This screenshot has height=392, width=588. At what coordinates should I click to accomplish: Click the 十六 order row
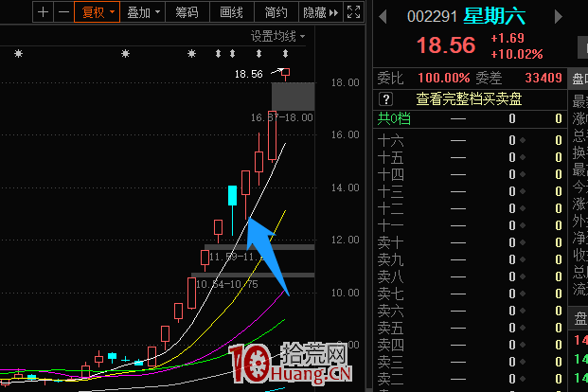tap(470, 140)
